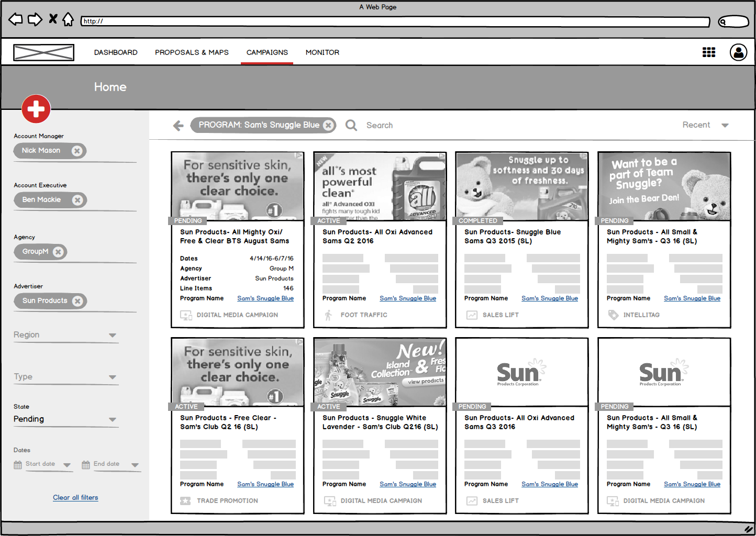Open program link on All Oxi Advanced Q3 2016 card
This screenshot has width=756, height=536.
550,484
